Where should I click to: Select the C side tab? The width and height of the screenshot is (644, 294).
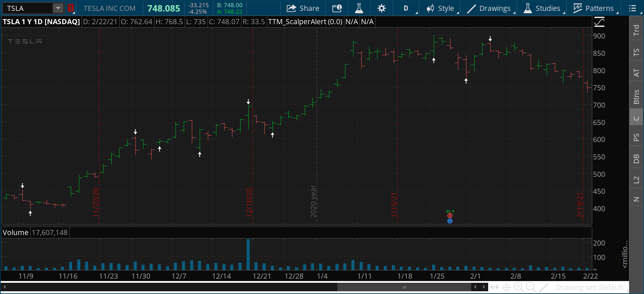coord(636,118)
